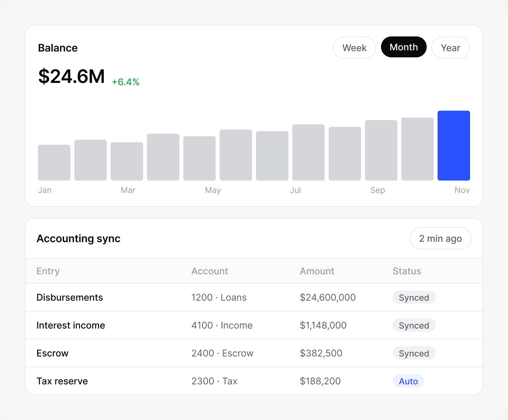The width and height of the screenshot is (508, 420).
Task: Click the Accounting sync heading
Action: coord(78,239)
